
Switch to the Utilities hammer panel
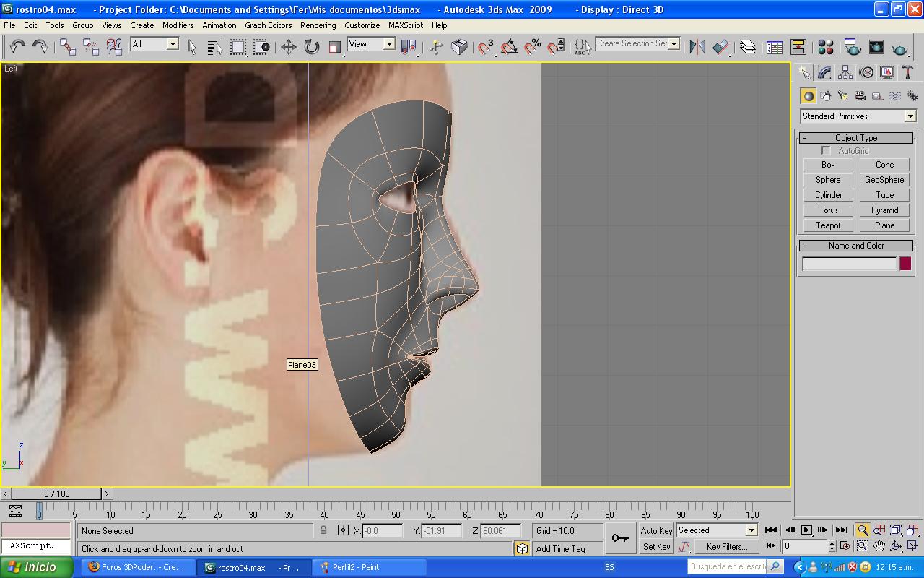coord(908,72)
